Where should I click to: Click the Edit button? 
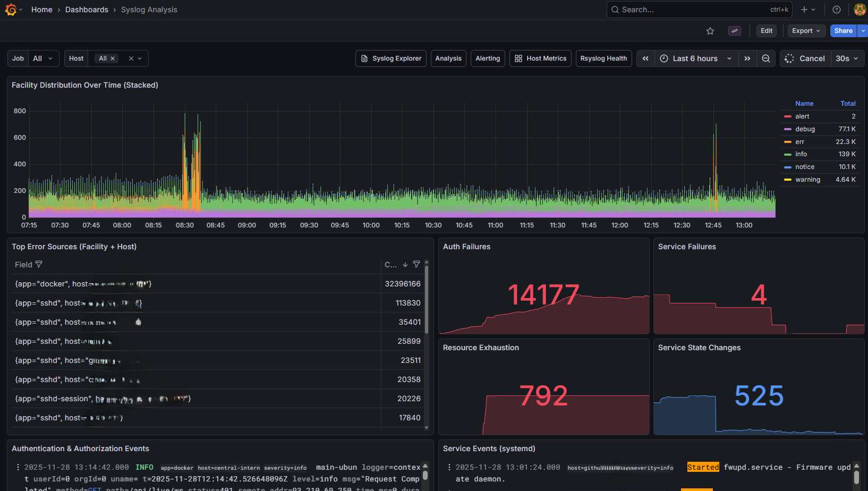[x=766, y=31]
